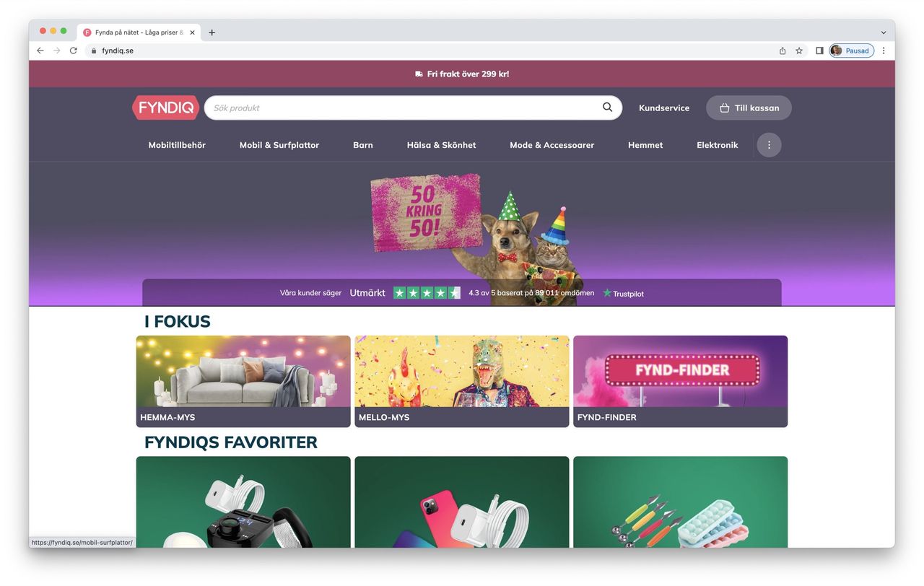Go back with browser arrow
The width and height of the screenshot is (924, 586).
pos(40,51)
